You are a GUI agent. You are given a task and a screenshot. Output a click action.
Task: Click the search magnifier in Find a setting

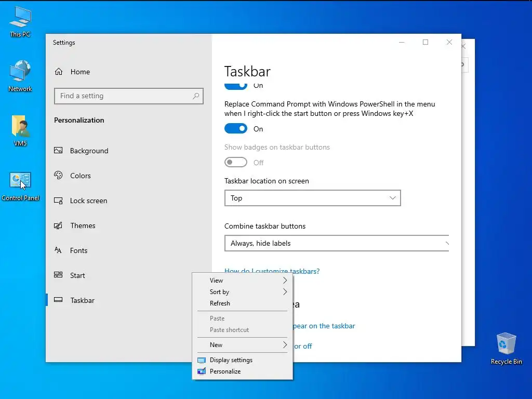[196, 96]
